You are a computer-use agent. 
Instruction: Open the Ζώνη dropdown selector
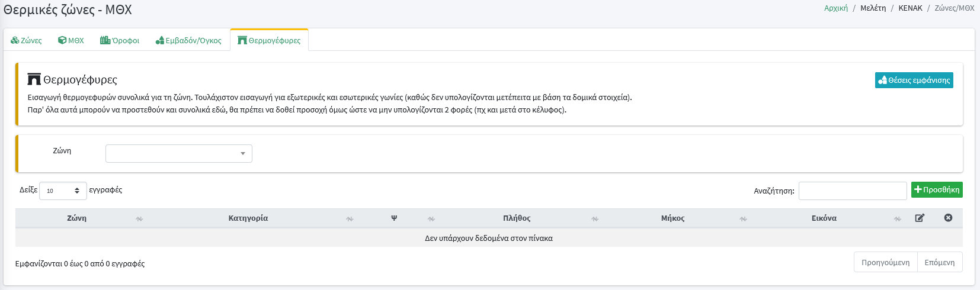179,153
